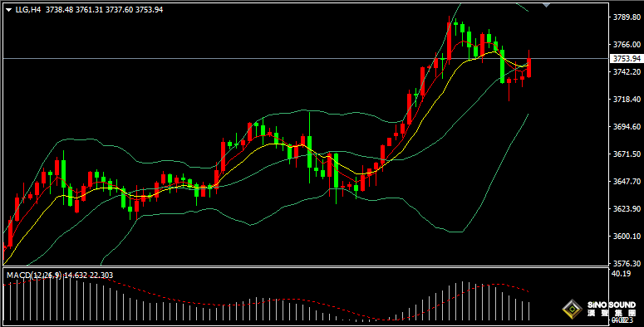
Task: Select the current price label 3753.94
Action: (627, 59)
